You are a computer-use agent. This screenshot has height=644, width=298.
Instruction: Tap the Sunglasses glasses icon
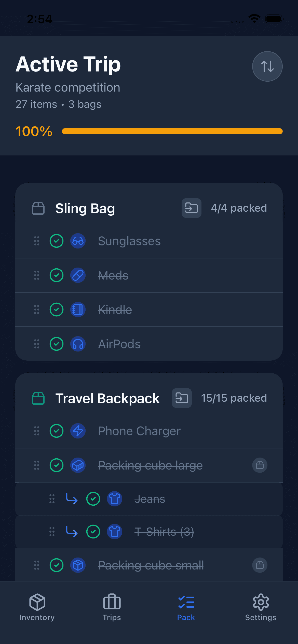78,241
